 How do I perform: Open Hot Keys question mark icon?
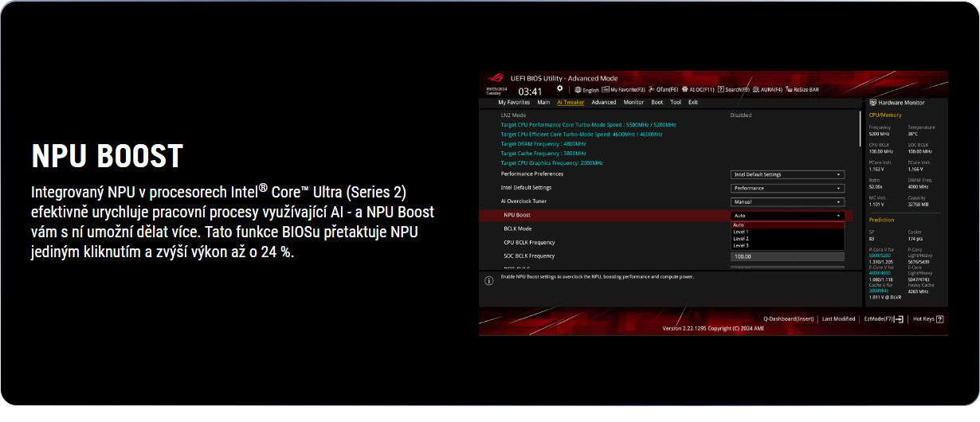click(940, 319)
